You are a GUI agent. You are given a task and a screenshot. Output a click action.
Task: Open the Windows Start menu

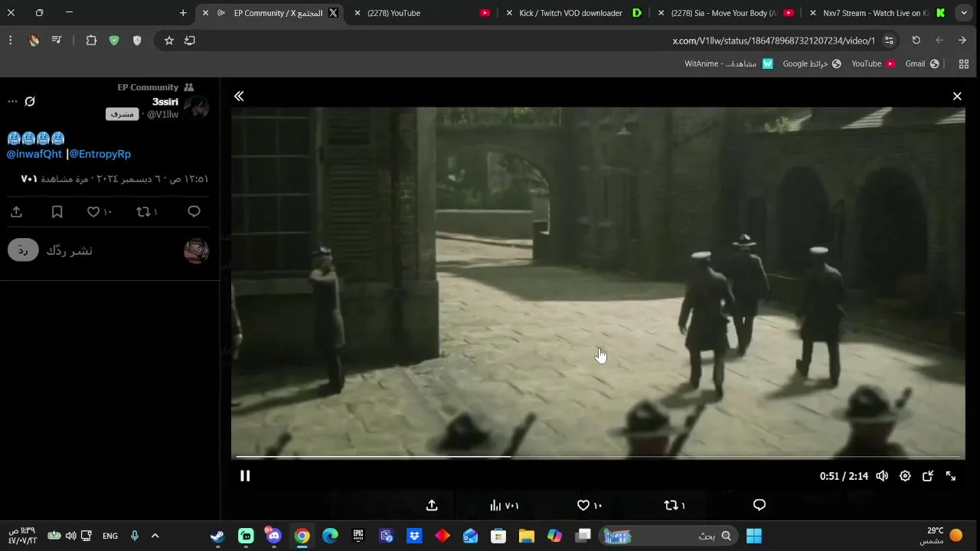(754, 536)
